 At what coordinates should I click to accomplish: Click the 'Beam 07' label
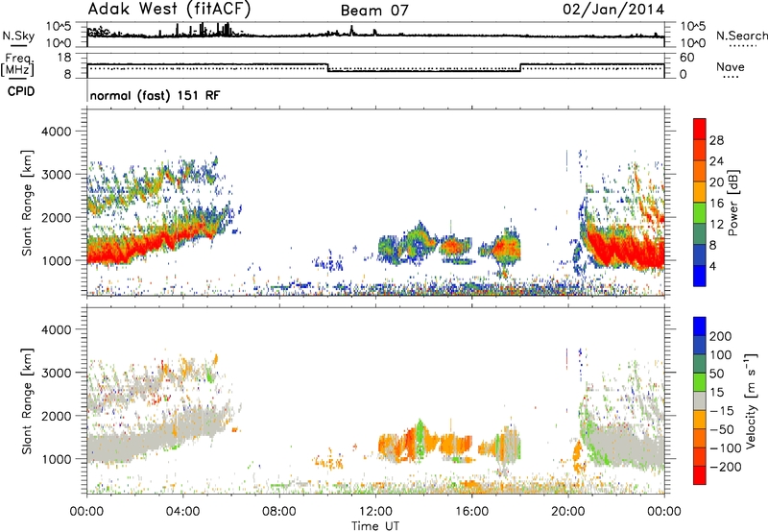(374, 11)
